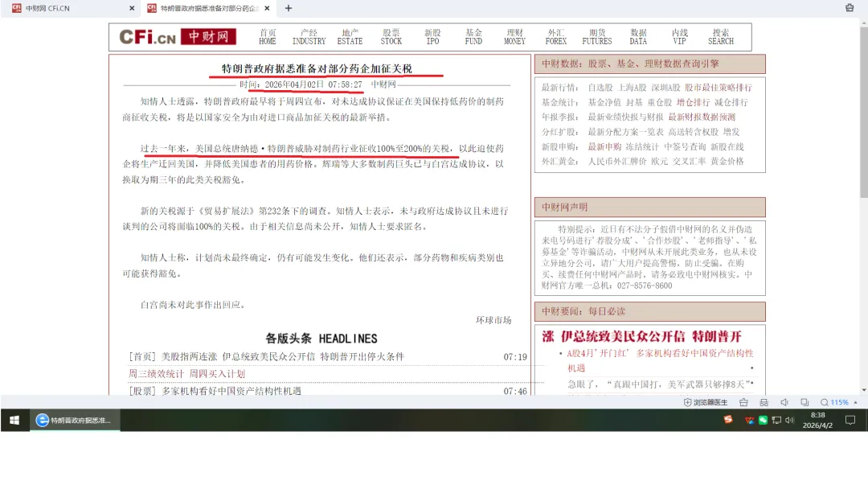Open 最新分配方案一览表 link

pyautogui.click(x=625, y=132)
